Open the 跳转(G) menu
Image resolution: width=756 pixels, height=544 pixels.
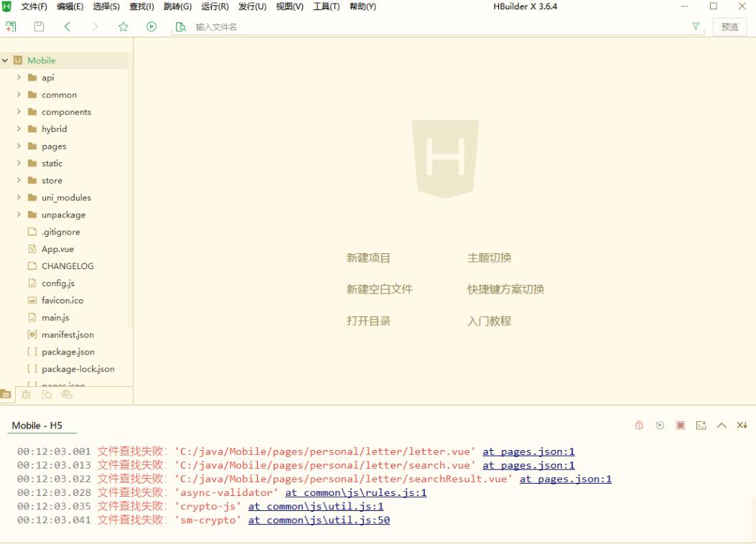point(177,6)
